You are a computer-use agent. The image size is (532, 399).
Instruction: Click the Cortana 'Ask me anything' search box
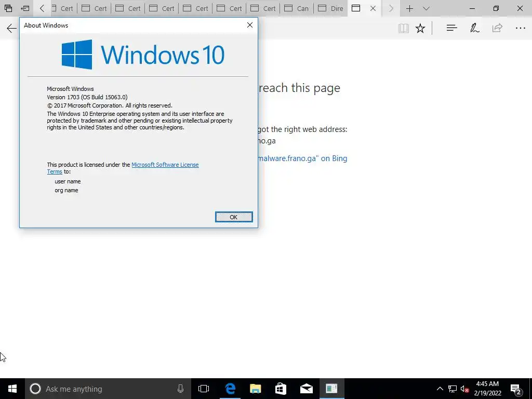108,389
